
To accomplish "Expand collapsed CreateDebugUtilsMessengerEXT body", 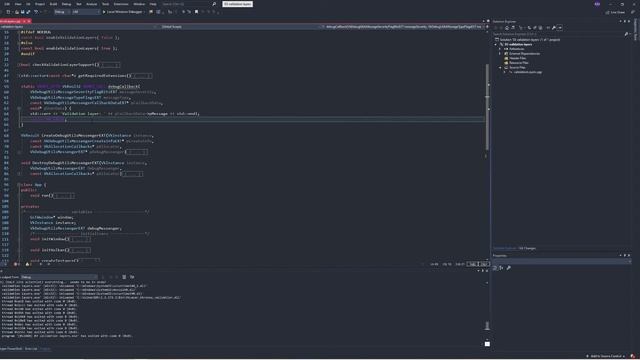I will (137, 152).
